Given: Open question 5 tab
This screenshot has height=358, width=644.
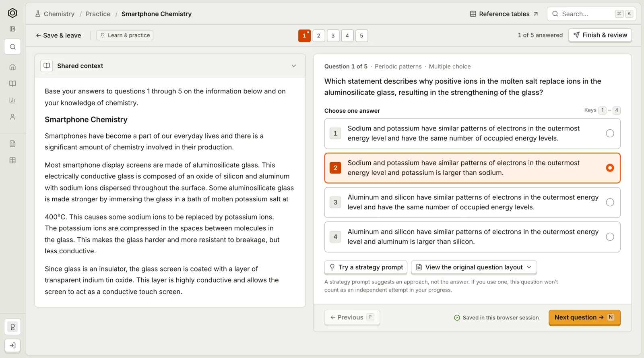Looking at the screenshot, I should (361, 36).
